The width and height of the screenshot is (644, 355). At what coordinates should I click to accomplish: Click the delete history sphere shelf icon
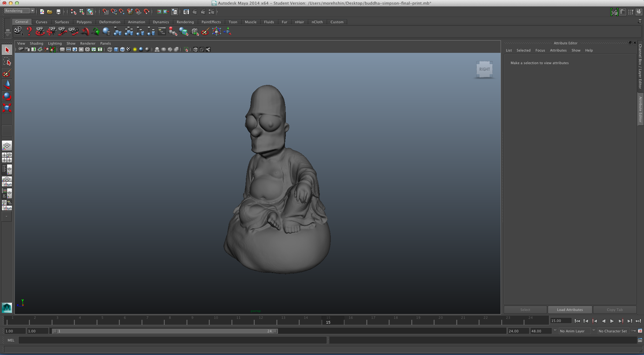click(107, 31)
